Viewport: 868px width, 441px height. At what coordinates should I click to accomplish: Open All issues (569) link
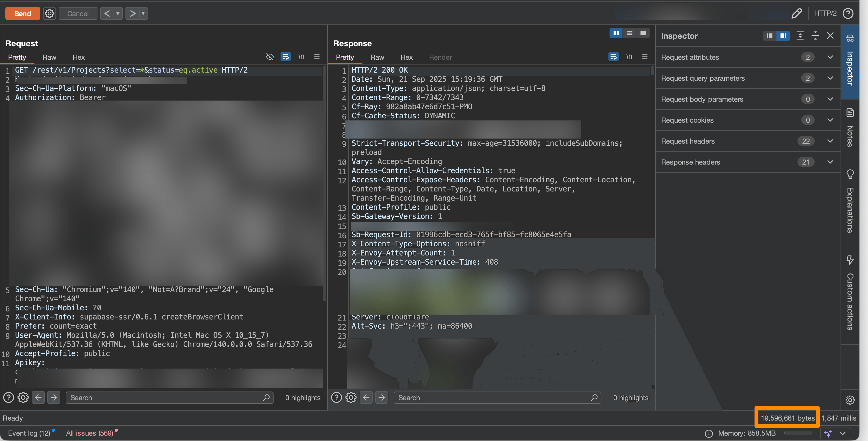tap(89, 433)
